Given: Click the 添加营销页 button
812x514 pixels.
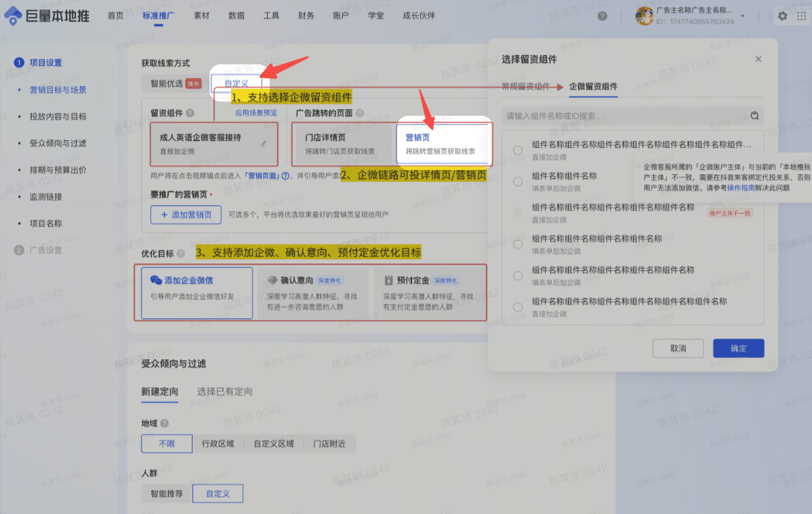Looking at the screenshot, I should click(186, 215).
